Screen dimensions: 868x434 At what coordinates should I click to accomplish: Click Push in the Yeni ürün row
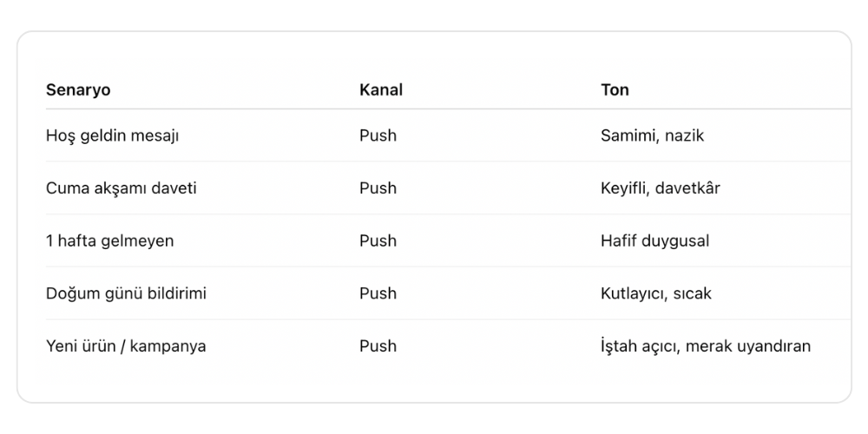click(x=378, y=346)
